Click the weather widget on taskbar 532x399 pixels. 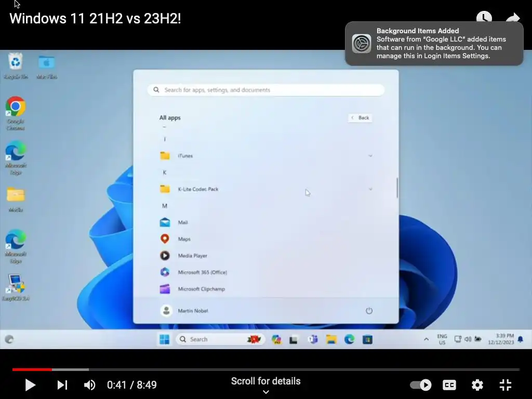point(9,339)
